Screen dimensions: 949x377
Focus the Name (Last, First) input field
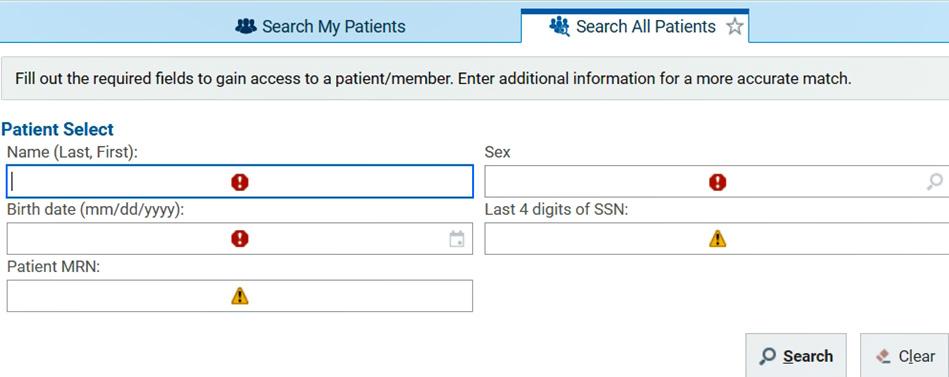click(240, 182)
